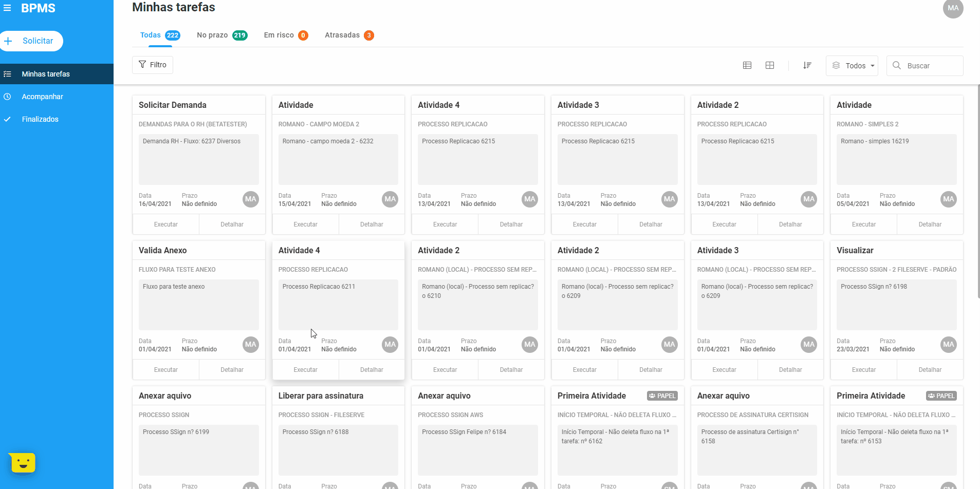Click Executar on Atividade 3 Replicacao 6215 card
Image resolution: width=980 pixels, height=489 pixels.
[585, 224]
